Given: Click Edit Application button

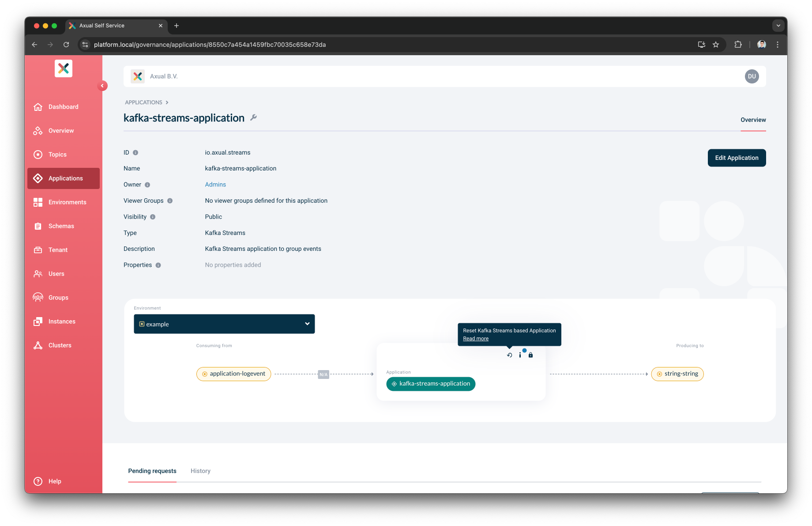Looking at the screenshot, I should click(x=737, y=158).
